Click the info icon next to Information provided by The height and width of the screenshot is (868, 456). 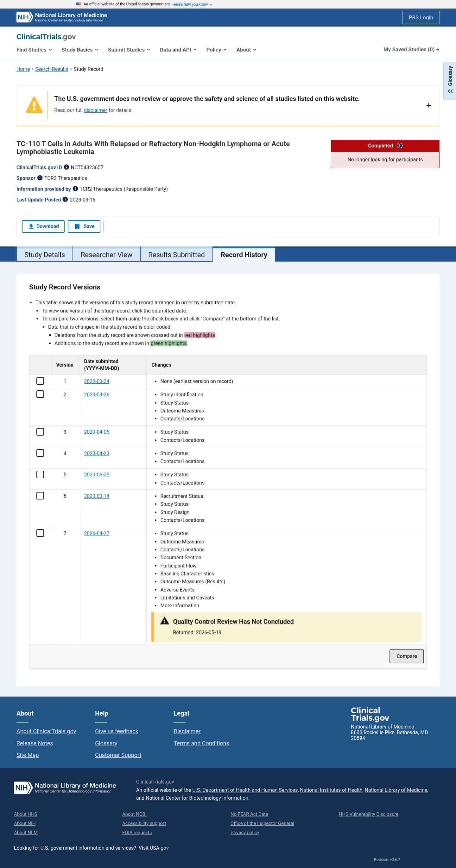[x=75, y=189]
